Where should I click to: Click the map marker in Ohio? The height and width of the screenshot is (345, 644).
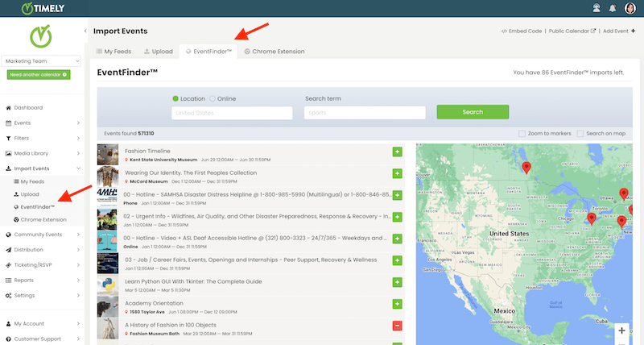592,218
